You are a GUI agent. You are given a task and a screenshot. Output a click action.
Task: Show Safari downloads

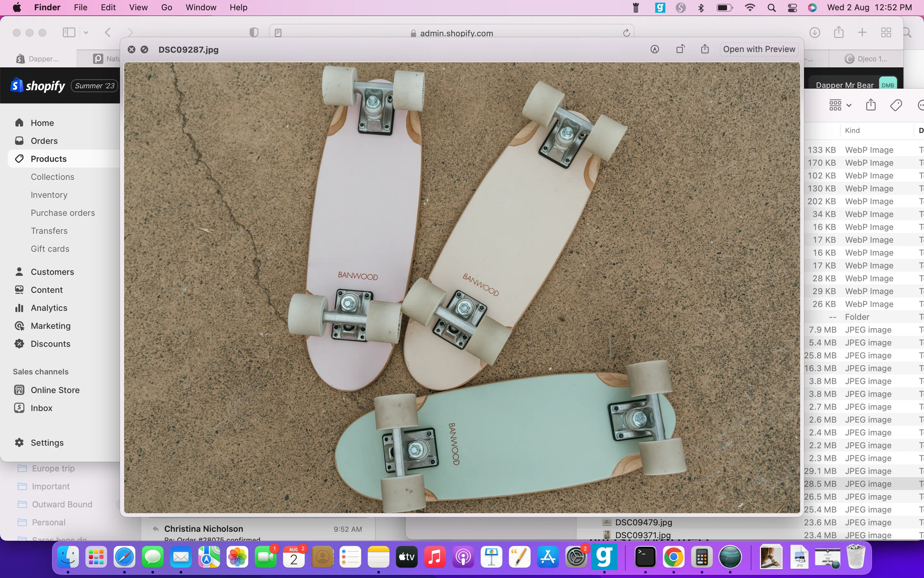click(815, 32)
